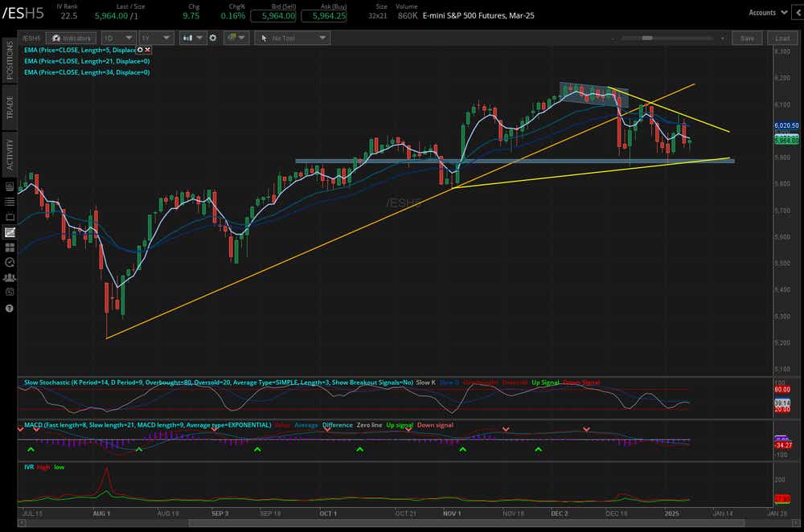
Task: Open the chart style icon on the toolbar
Action: (x=187, y=38)
